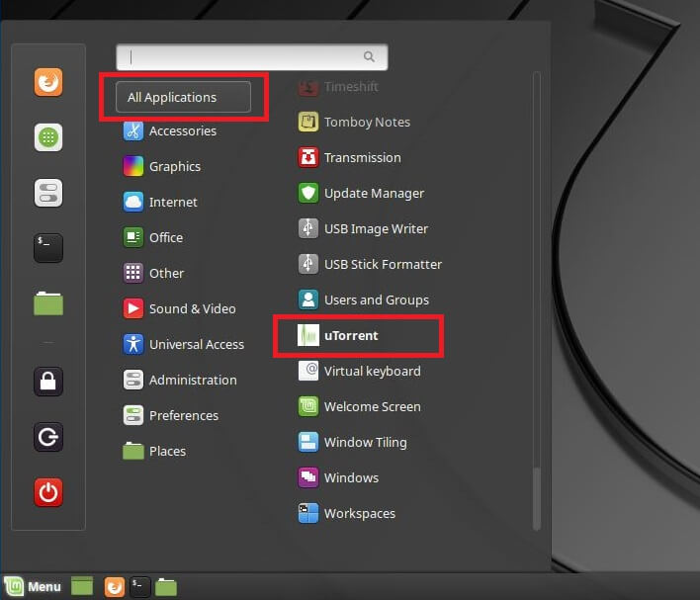
Task: Click the "Transmission" label
Action: pyautogui.click(x=363, y=157)
